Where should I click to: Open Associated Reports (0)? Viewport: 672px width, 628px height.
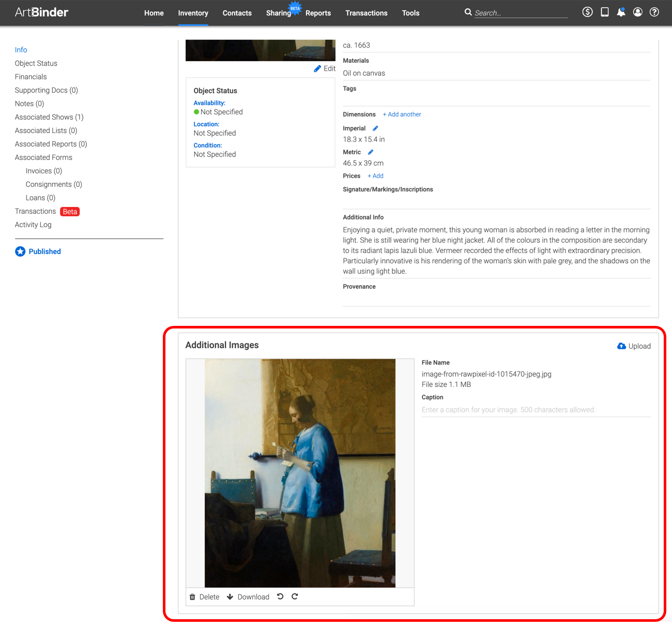coord(51,144)
